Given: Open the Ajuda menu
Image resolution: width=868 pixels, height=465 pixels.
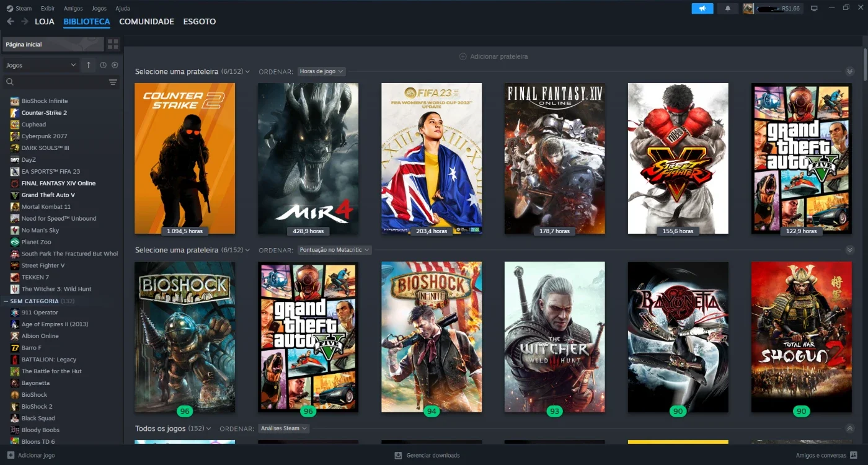Looking at the screenshot, I should point(123,8).
